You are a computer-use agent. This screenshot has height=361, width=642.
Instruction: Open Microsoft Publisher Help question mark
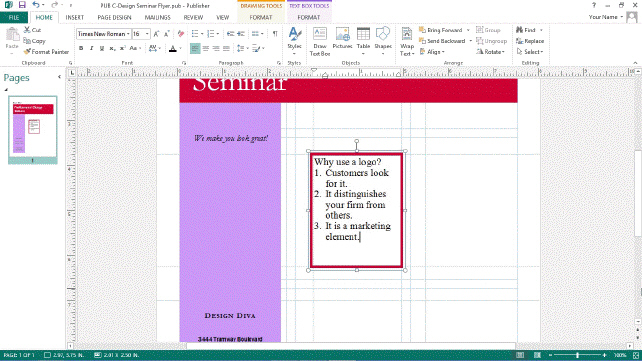tap(594, 5)
